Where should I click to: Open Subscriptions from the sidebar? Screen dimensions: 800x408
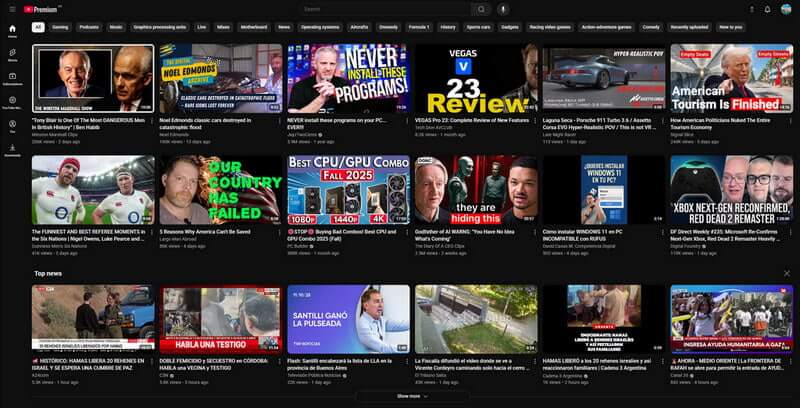12,79
